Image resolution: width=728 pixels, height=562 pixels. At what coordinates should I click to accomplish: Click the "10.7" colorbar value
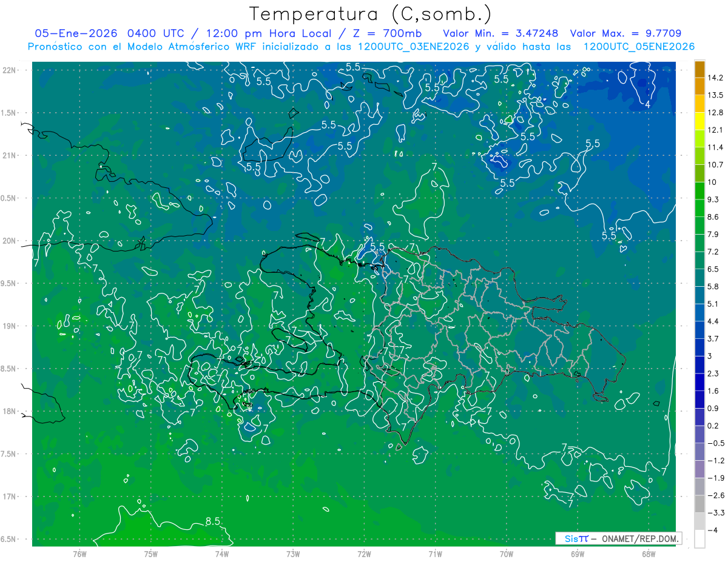click(x=715, y=164)
